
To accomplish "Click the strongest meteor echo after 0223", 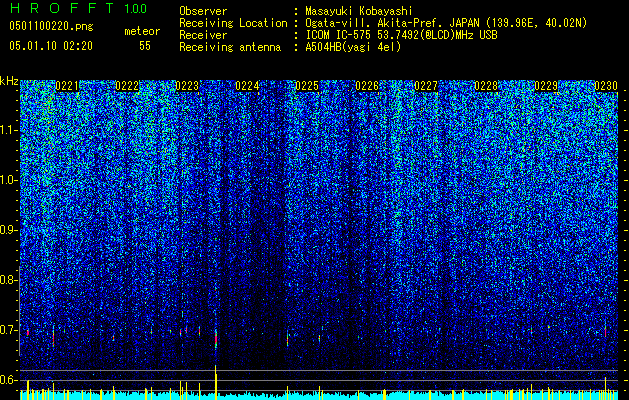I will click(216, 339).
